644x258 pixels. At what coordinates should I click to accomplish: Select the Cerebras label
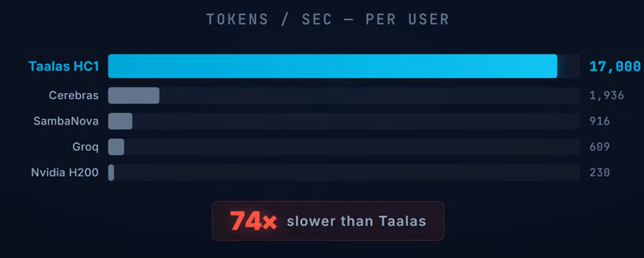pyautogui.click(x=74, y=95)
